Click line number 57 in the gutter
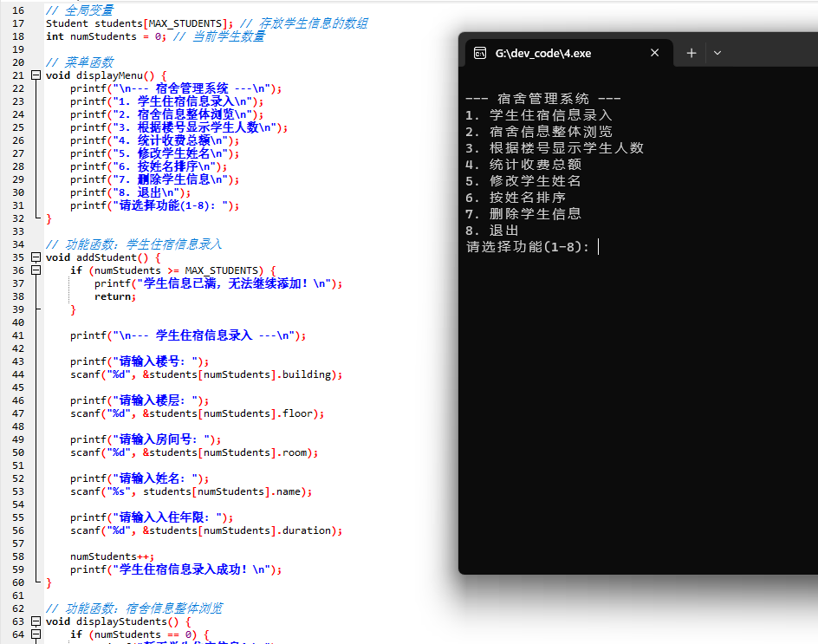The width and height of the screenshot is (818, 644). point(18,543)
